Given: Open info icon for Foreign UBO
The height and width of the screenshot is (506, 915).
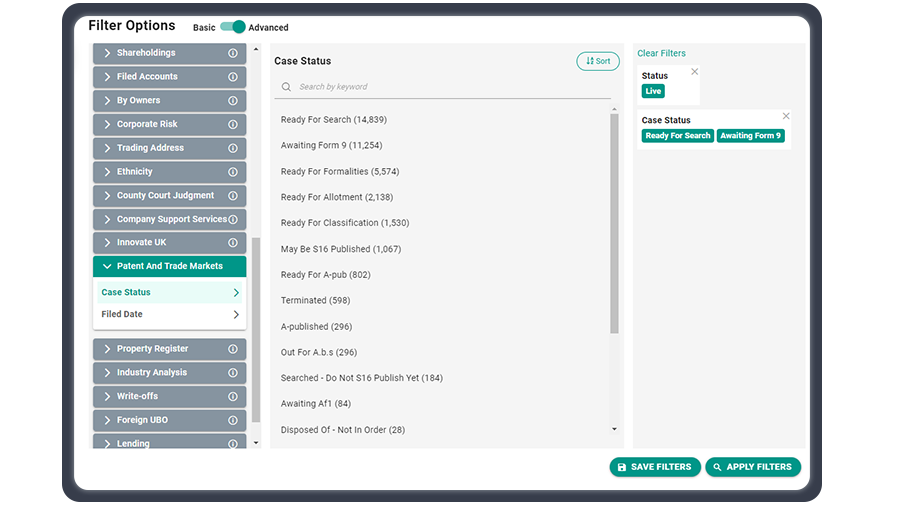Looking at the screenshot, I should 233,420.
